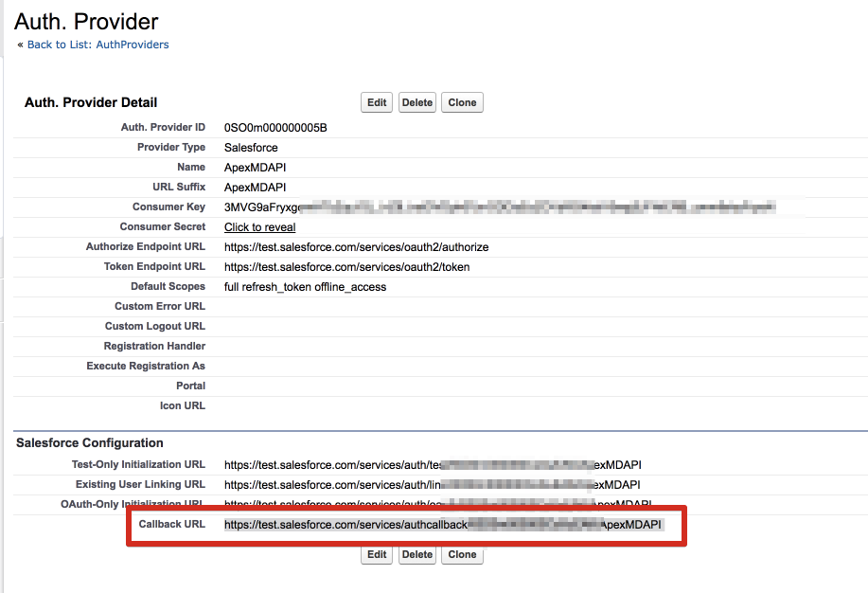Click the Consumer Key label
Screen dimensions: 868x593
168,207
